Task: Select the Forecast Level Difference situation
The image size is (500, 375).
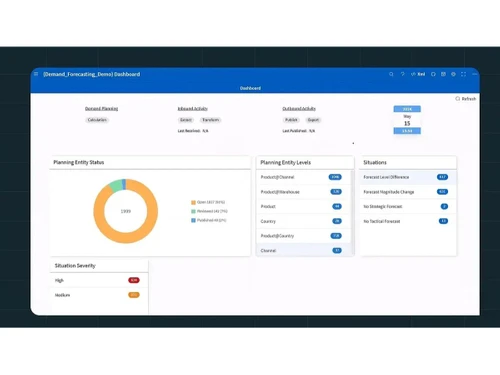Action: [408, 177]
